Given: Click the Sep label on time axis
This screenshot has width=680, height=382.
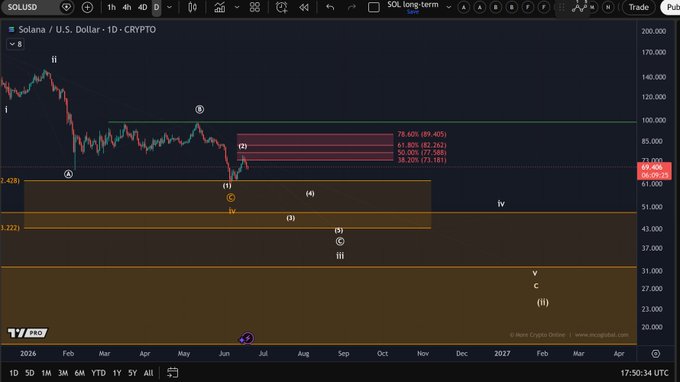Looking at the screenshot, I should 343,353.
